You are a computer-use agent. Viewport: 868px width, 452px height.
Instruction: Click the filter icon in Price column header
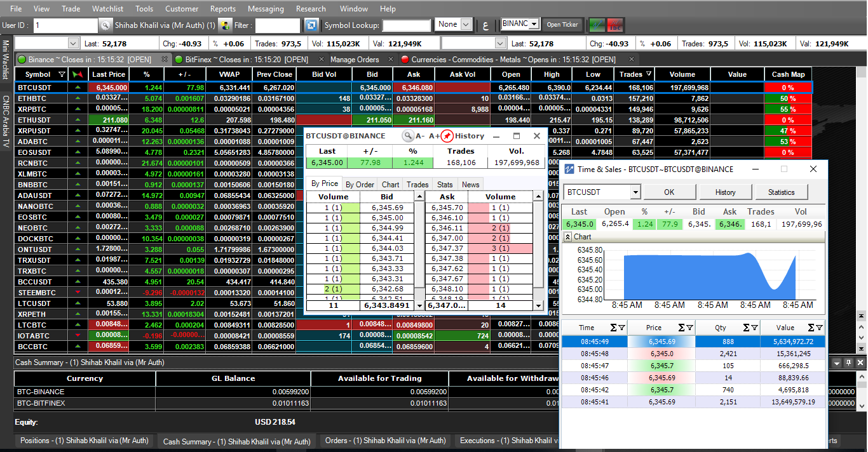click(x=689, y=328)
